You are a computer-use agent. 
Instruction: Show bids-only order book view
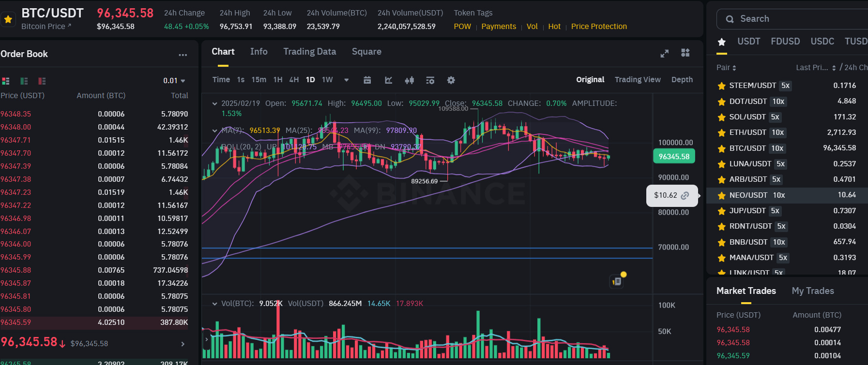pyautogui.click(x=24, y=81)
